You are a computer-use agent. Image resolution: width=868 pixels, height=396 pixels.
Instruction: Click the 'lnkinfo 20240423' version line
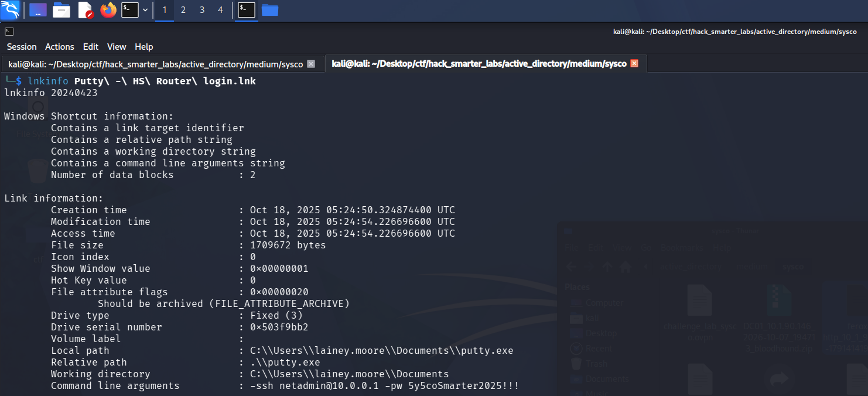51,93
